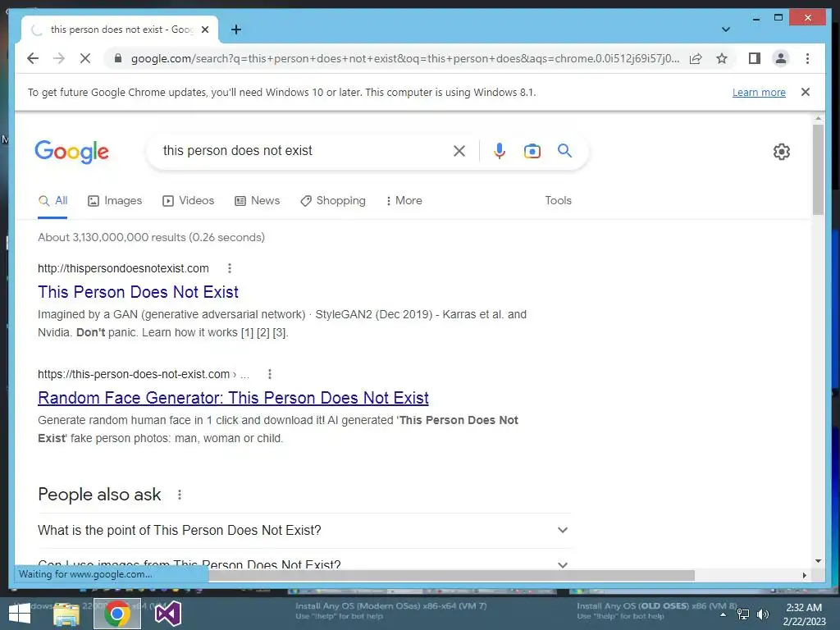Open the 'This Person Does Not Exist' result
Screen dimensions: 840x630
[138, 292]
